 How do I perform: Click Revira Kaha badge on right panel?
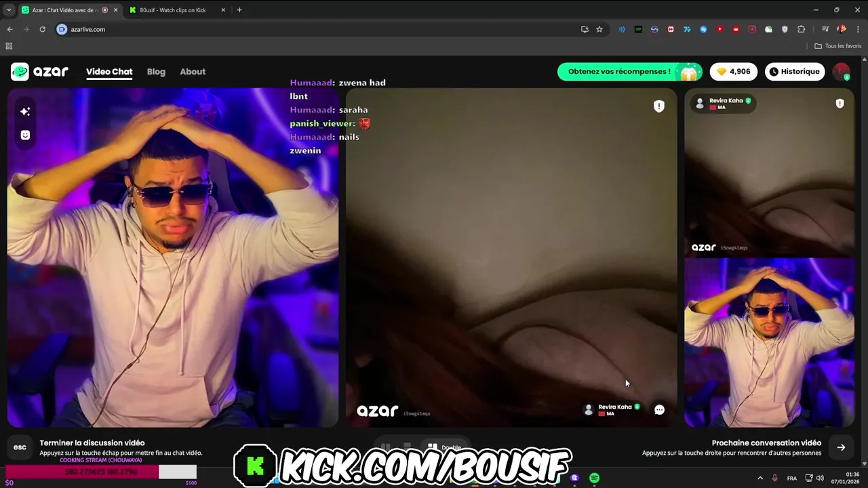pos(724,103)
